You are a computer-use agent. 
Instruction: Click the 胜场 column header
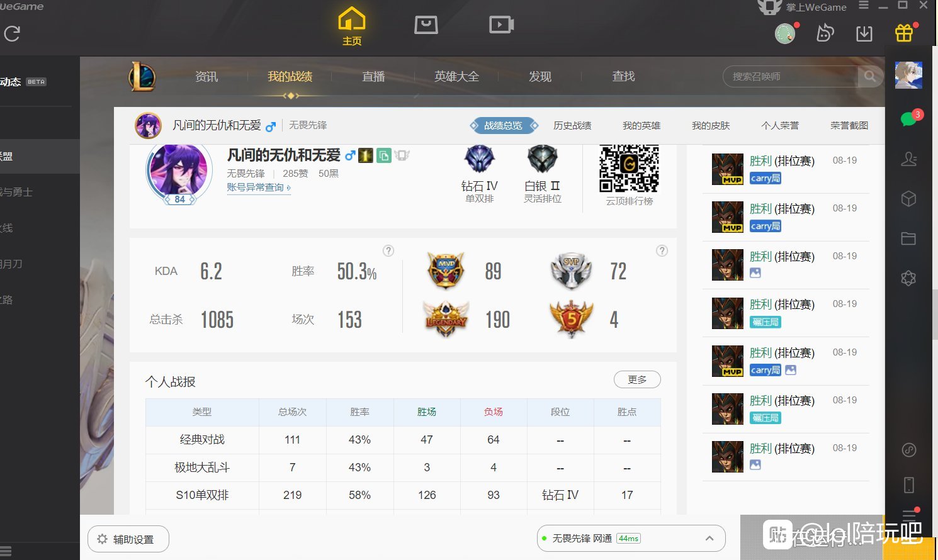pyautogui.click(x=427, y=412)
